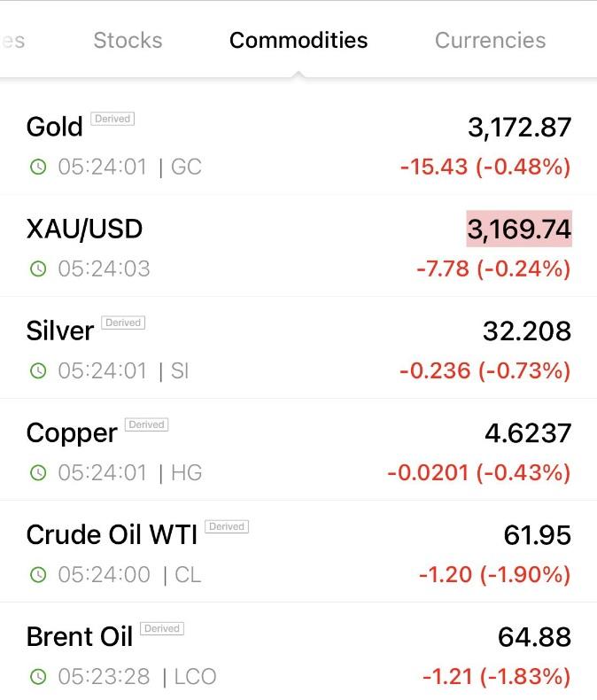Click the Derived badge beside Copper

pos(146,424)
